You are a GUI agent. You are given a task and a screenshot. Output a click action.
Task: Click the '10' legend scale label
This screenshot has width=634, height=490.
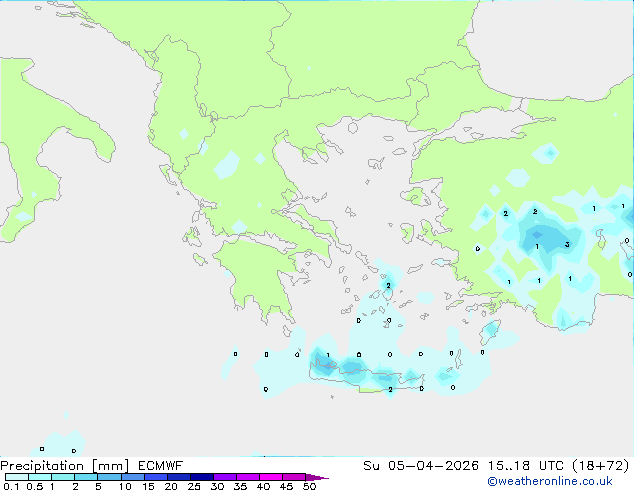[125, 486]
